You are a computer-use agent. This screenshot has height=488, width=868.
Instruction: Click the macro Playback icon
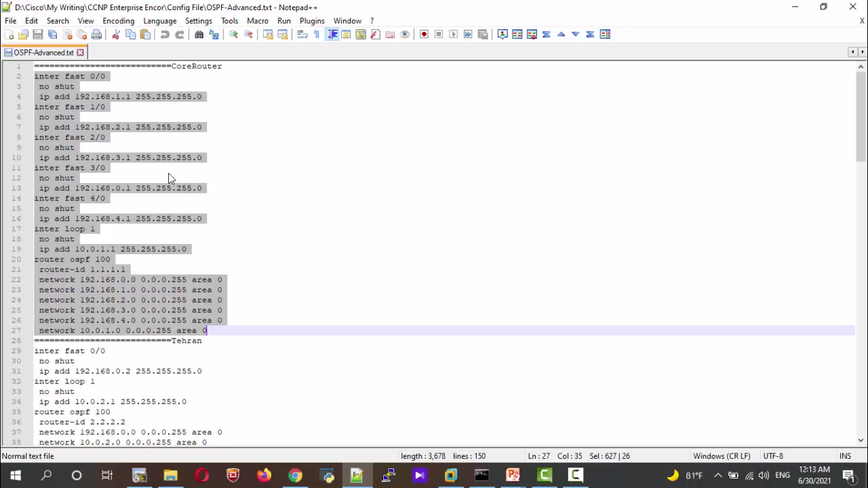click(x=454, y=35)
